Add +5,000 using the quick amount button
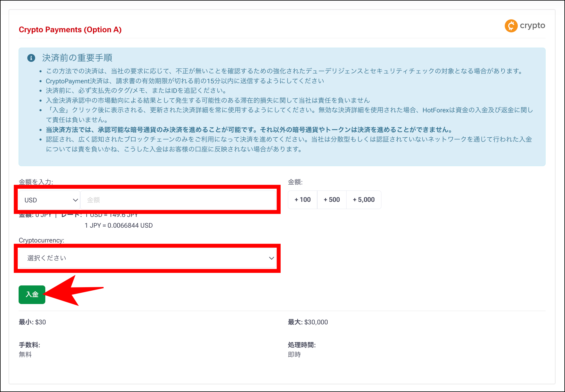The height and width of the screenshot is (392, 565). (x=364, y=199)
